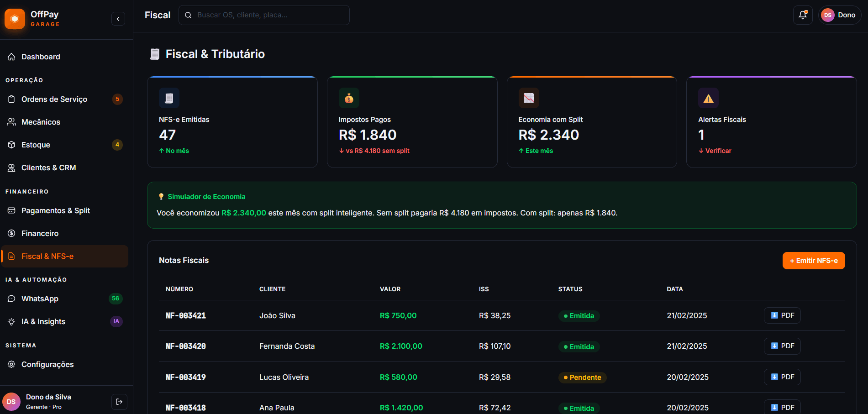Open Dashboard from the sidebar
Screen dimensions: 868x414
[x=41, y=57]
